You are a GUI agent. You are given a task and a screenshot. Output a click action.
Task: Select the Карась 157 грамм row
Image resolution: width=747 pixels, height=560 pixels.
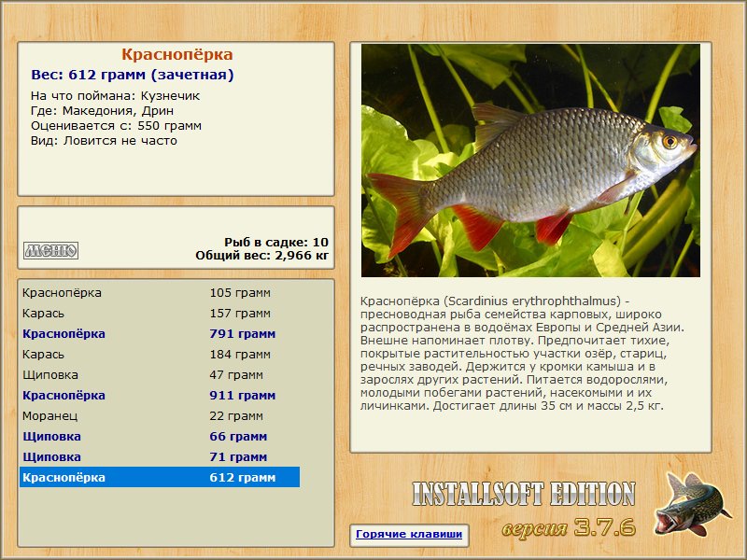[160, 314]
